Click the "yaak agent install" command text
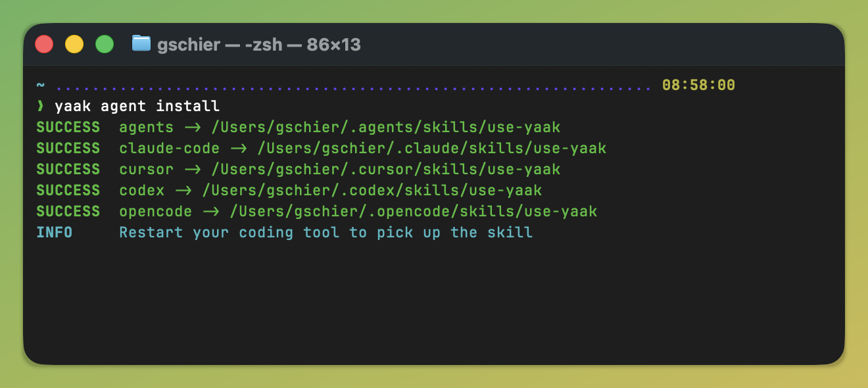This screenshot has height=388, width=868. [x=137, y=106]
